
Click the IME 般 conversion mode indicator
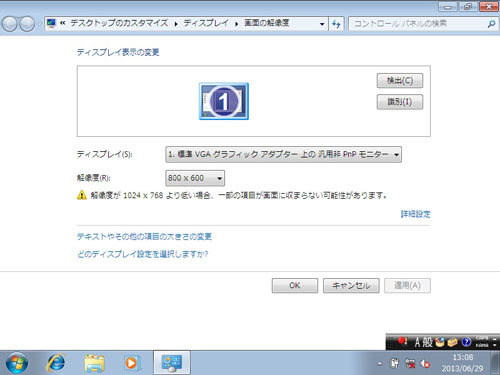coord(427,342)
